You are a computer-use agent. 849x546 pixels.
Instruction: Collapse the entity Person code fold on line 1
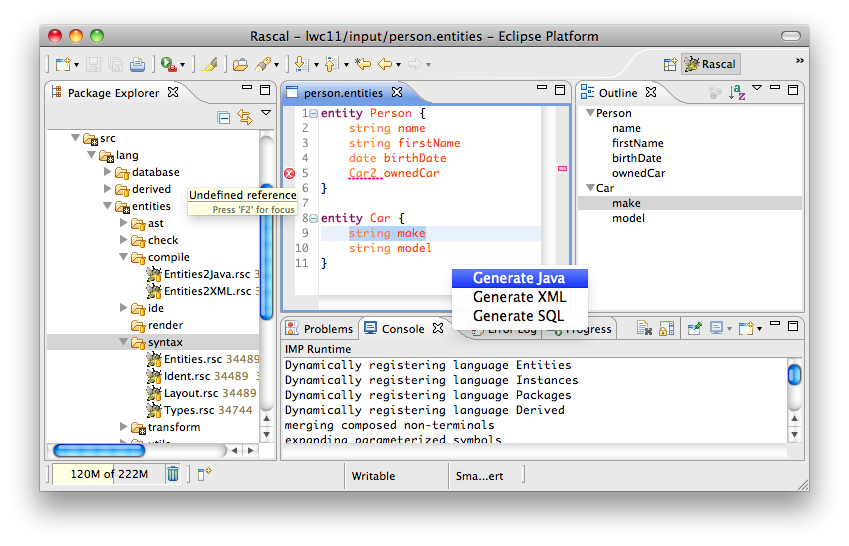coord(314,114)
